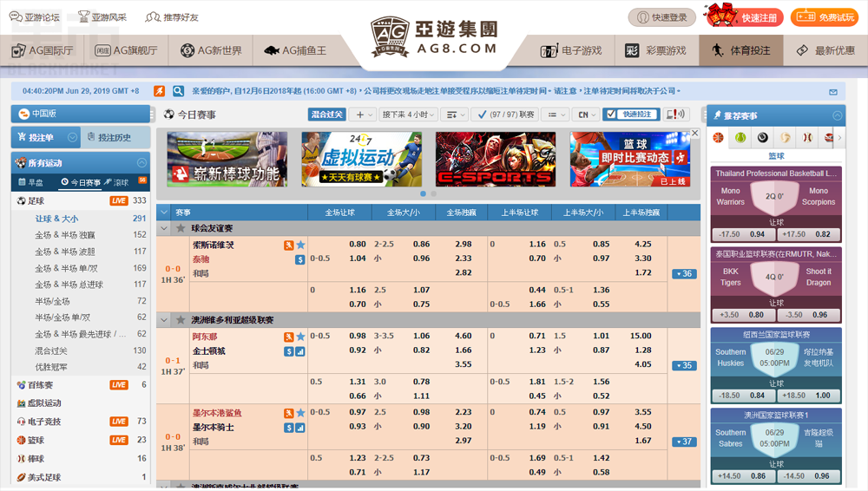Expand more bets with the 35 button
Screen dimensions: 868x491
(x=684, y=365)
